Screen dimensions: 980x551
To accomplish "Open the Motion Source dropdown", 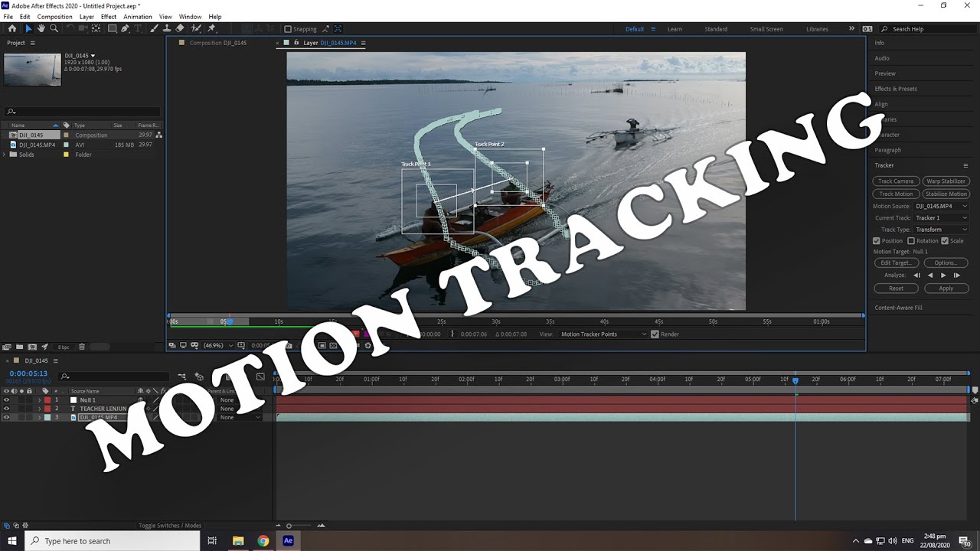I will 942,206.
